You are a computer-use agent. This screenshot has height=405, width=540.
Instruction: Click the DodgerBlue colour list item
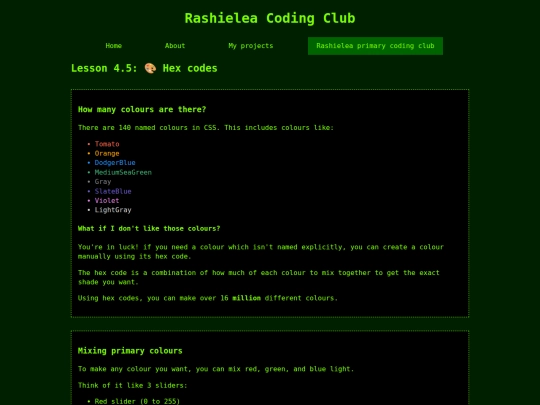115,163
